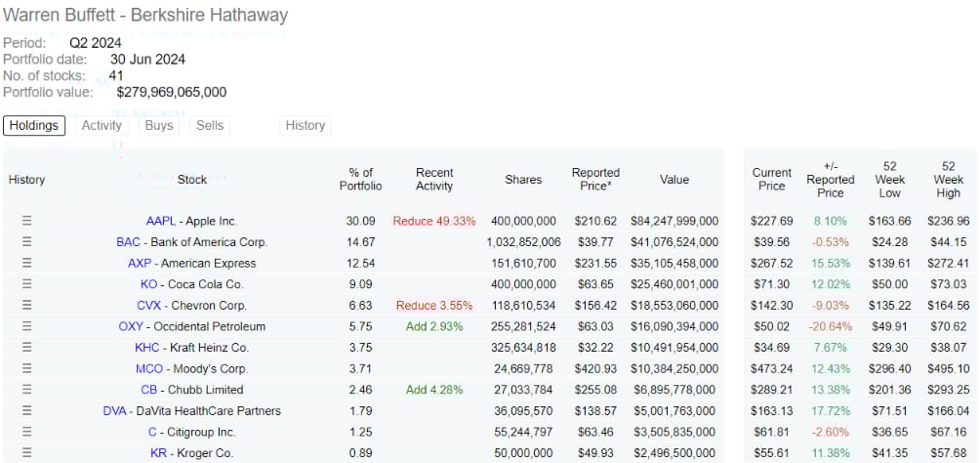Sort by the Stock column header

(x=192, y=180)
